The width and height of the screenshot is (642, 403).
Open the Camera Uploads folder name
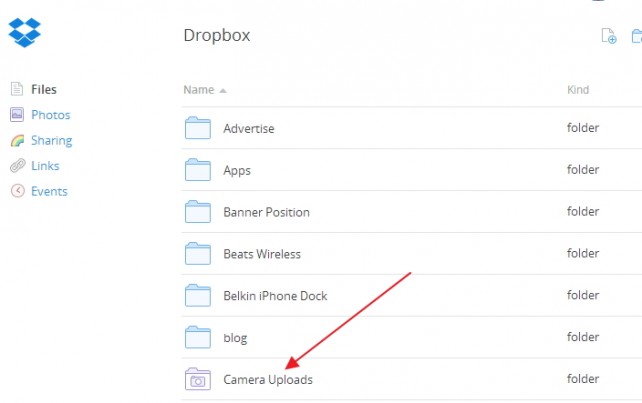click(x=267, y=379)
